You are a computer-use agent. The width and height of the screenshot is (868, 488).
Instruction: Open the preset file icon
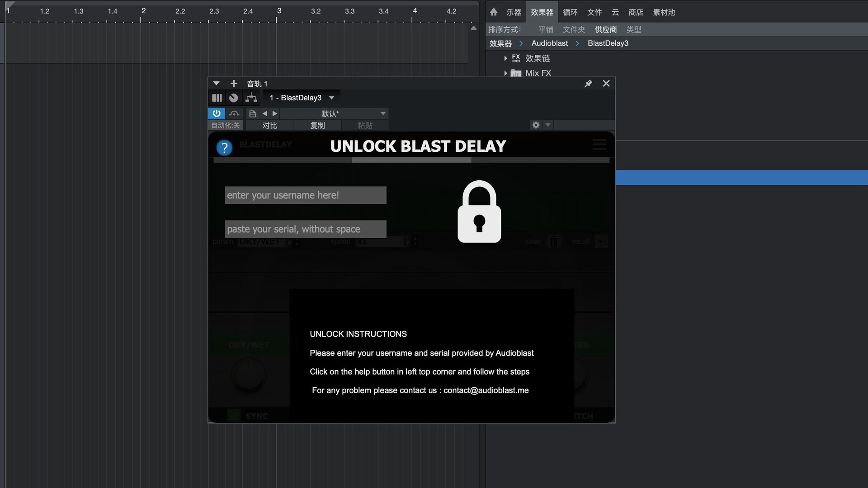click(x=252, y=114)
